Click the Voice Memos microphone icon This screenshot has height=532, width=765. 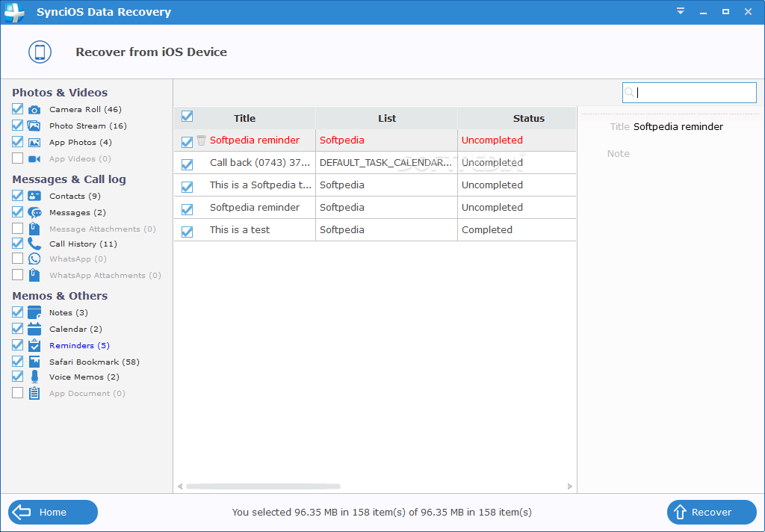pos(34,377)
